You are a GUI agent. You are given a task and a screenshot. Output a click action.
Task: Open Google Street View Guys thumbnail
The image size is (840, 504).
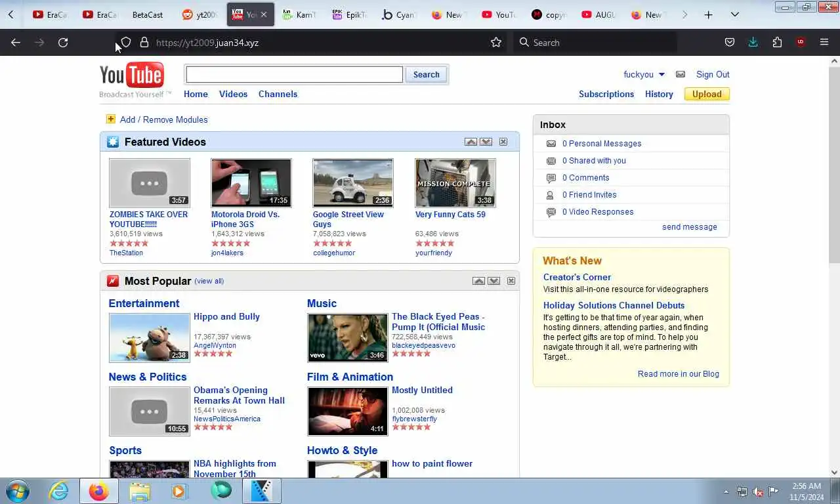pyautogui.click(x=353, y=183)
